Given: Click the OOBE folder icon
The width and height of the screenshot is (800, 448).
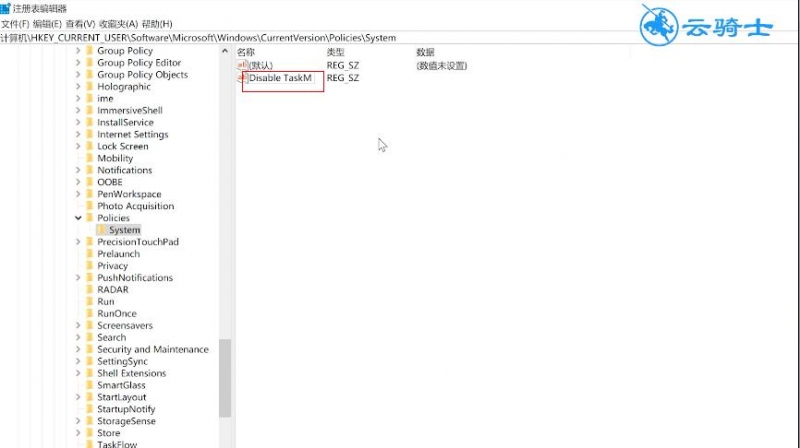Looking at the screenshot, I should point(90,182).
